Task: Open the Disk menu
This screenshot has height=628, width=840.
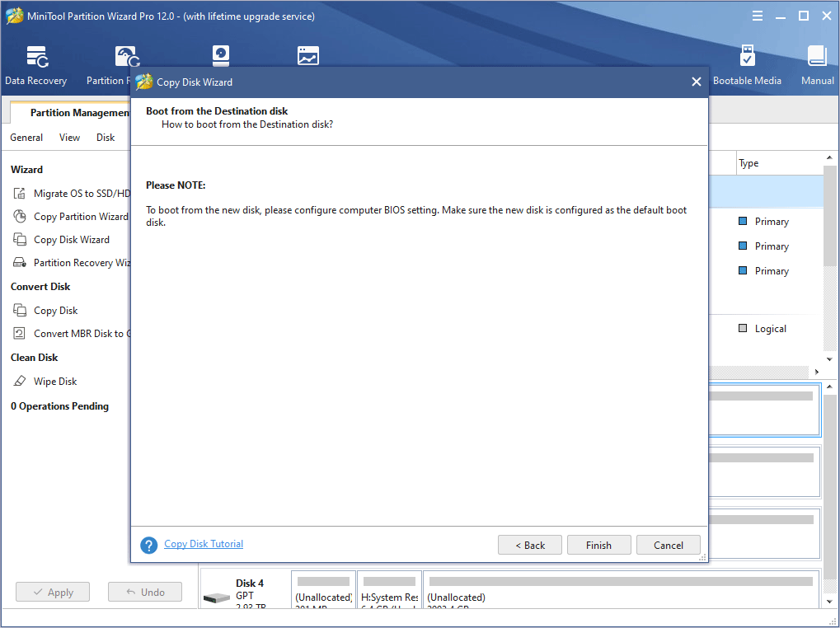Action: point(106,138)
